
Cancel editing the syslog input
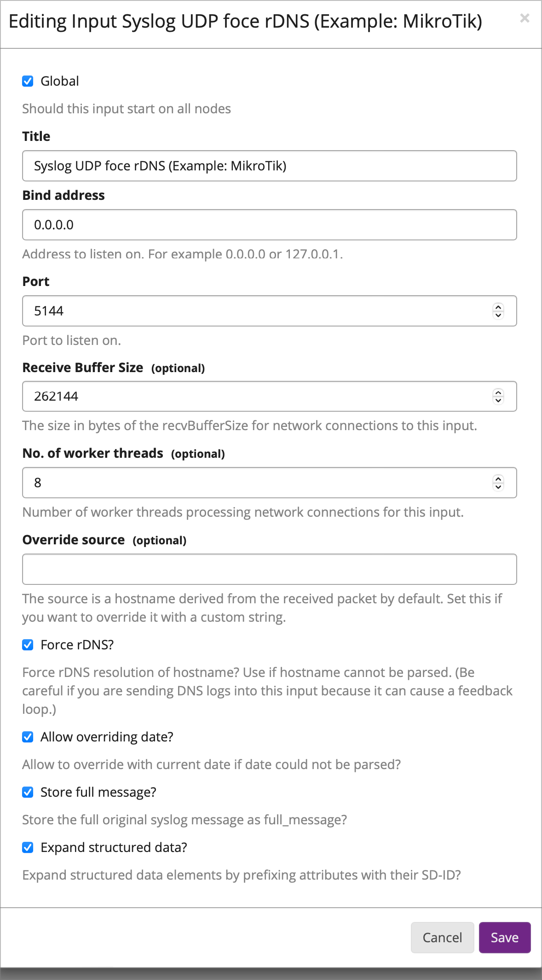(x=442, y=938)
